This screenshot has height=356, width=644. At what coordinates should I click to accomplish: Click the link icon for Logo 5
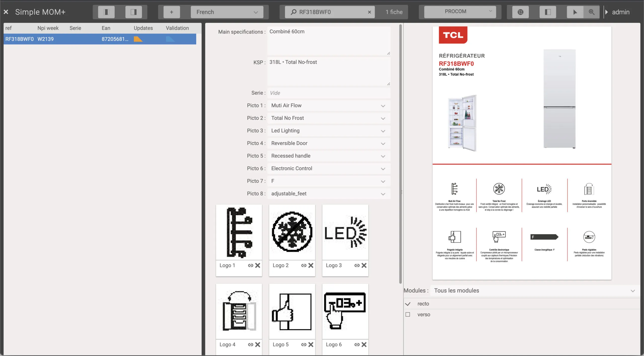[304, 344]
